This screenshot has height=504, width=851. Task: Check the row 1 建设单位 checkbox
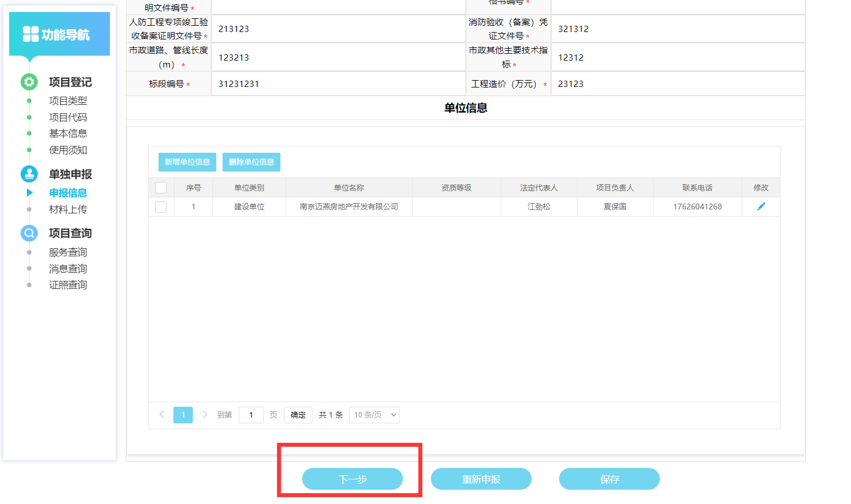point(161,207)
